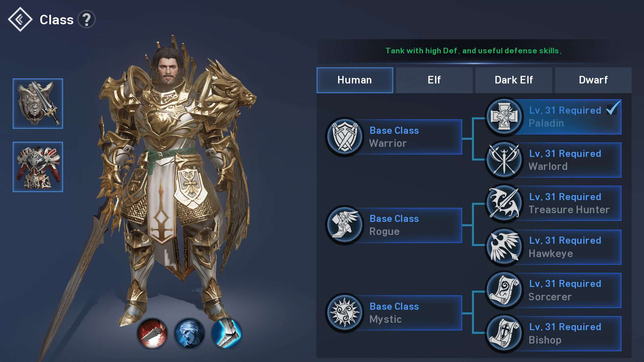Select the Mystic base class button

click(x=394, y=313)
